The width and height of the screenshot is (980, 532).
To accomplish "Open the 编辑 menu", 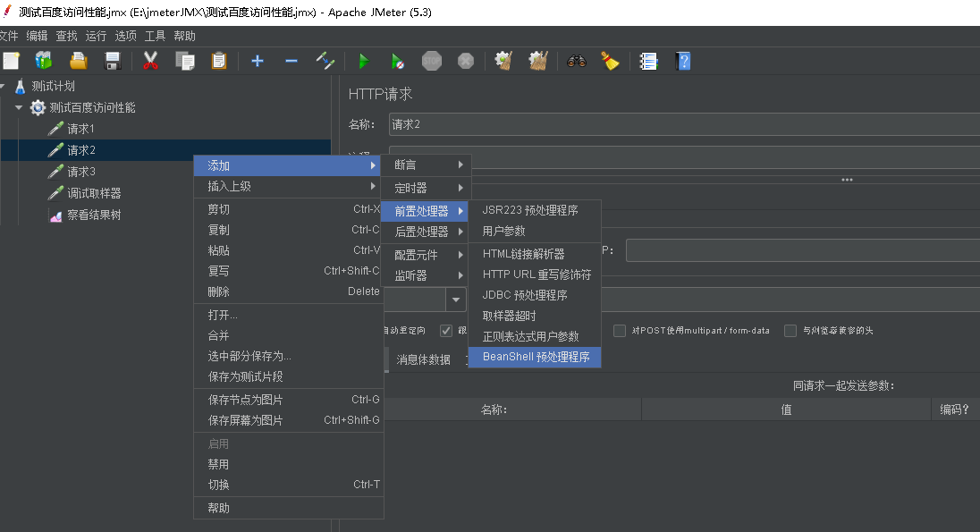I will pyautogui.click(x=37, y=36).
